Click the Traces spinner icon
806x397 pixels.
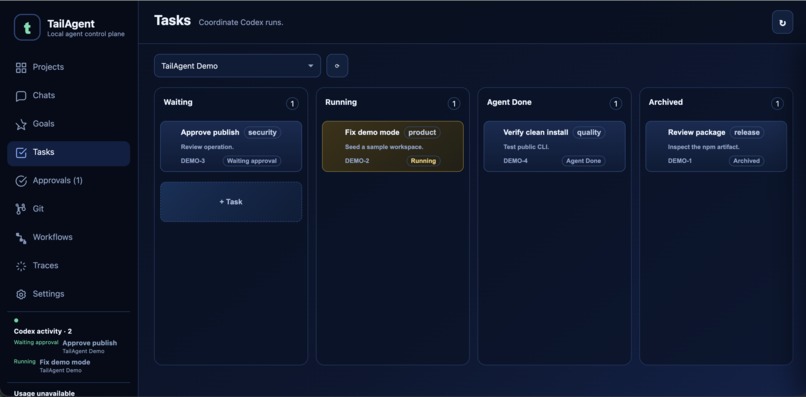(21, 266)
